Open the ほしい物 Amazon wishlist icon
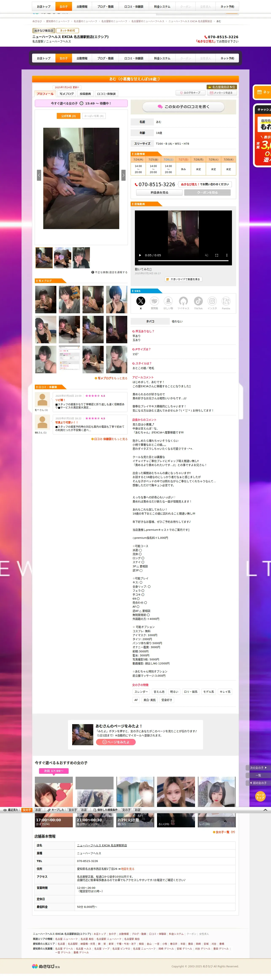 [168, 301]
